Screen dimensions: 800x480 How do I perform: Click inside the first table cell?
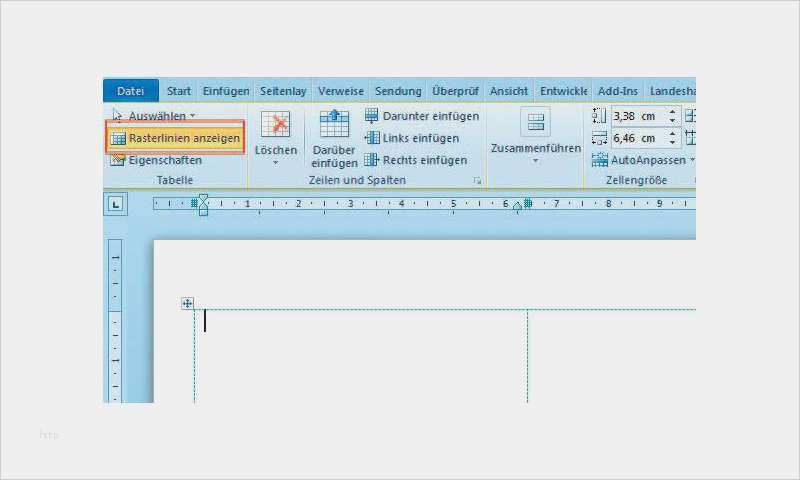click(x=360, y=356)
